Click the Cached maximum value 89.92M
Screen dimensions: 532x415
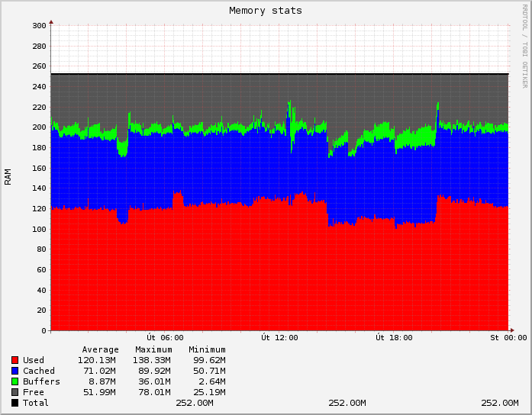tap(154, 371)
